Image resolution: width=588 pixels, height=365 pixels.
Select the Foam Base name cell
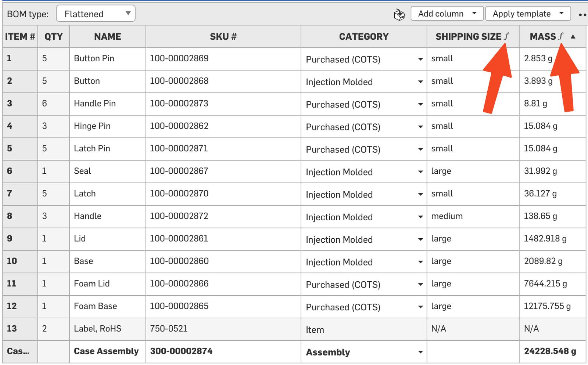(x=95, y=306)
